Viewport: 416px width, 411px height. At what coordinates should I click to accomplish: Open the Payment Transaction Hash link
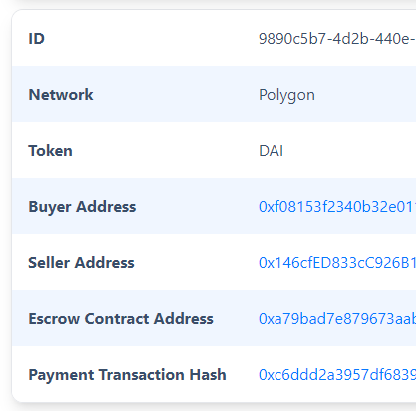337,375
